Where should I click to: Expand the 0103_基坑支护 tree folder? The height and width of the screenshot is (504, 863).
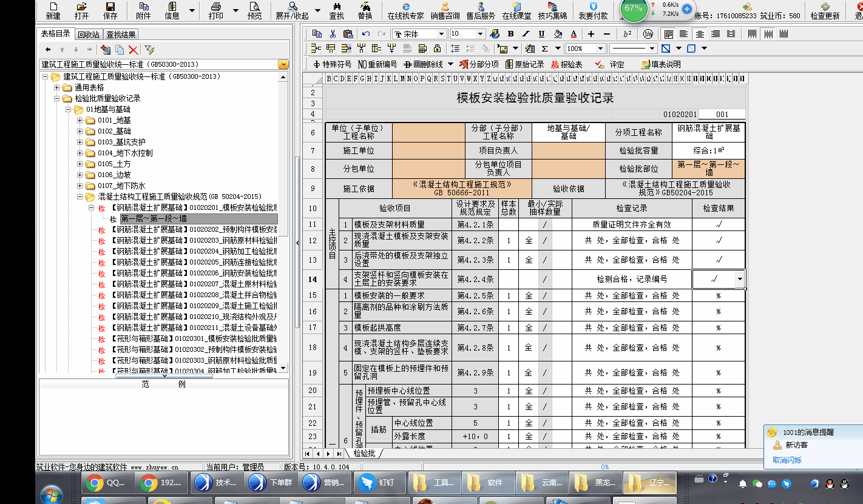[80, 142]
